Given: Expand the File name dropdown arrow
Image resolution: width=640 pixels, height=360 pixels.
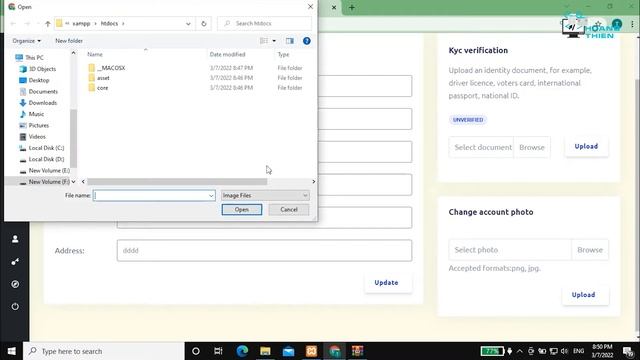Looking at the screenshot, I should pyautogui.click(x=211, y=196).
